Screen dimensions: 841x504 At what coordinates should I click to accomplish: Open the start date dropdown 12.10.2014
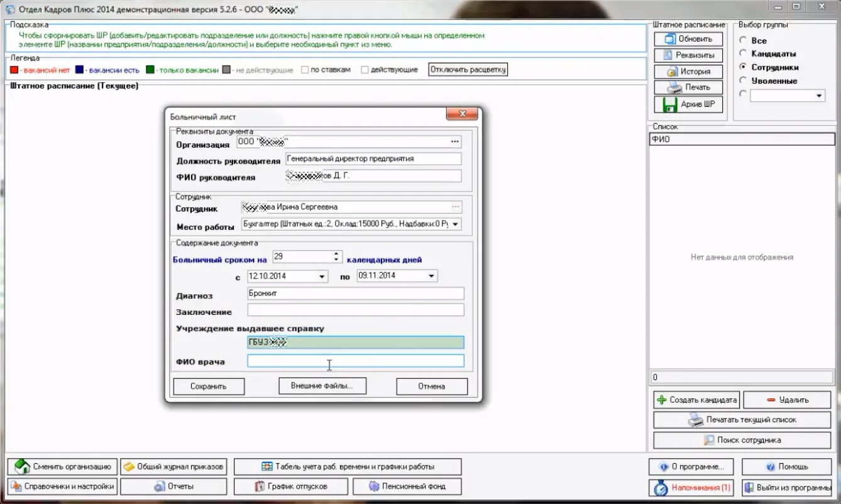coord(322,276)
